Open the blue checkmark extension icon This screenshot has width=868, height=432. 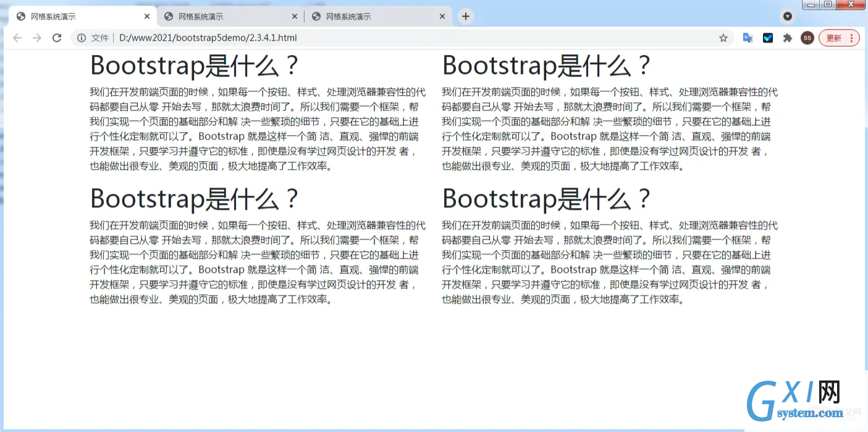768,38
